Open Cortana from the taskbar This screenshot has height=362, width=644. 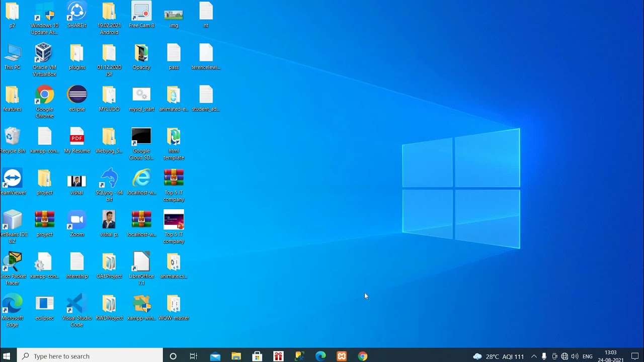[x=173, y=356]
